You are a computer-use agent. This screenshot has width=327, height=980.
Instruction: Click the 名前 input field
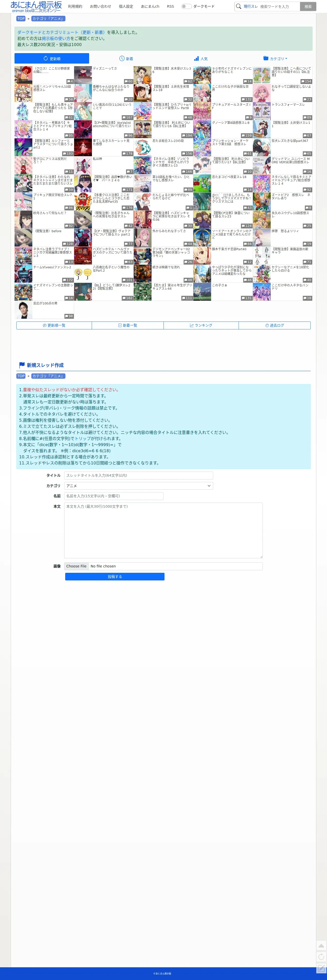point(114,496)
